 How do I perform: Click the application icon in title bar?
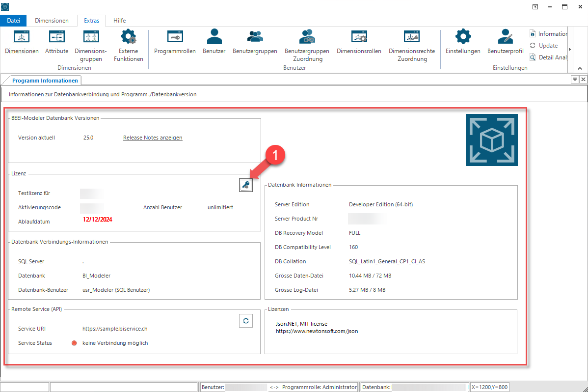pos(5,7)
